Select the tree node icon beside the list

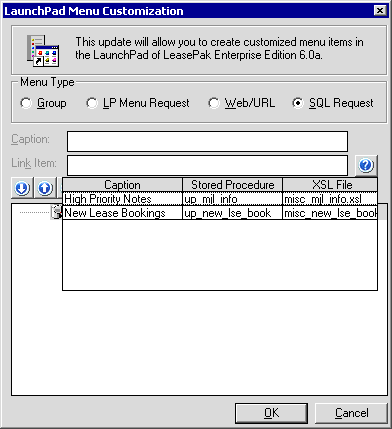(x=56, y=212)
